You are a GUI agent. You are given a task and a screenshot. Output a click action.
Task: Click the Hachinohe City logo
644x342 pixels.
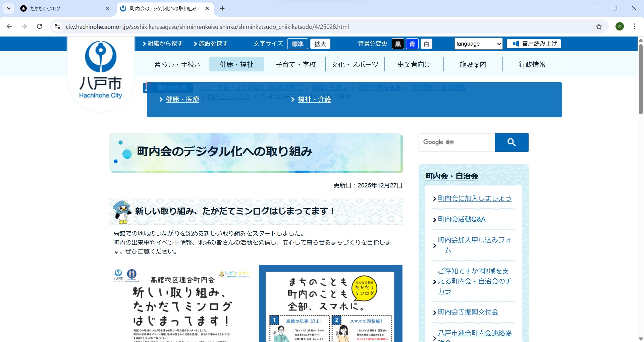(x=101, y=70)
